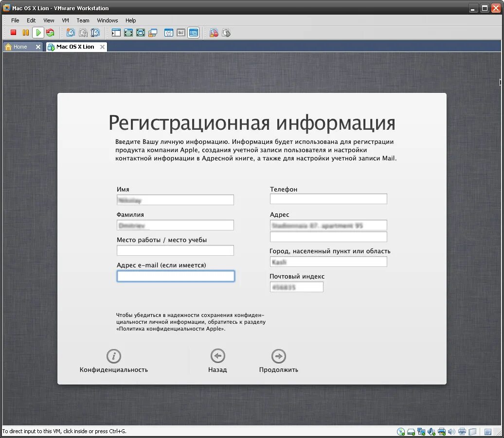Open the Windows menu
The image size is (504, 438).
pyautogui.click(x=108, y=20)
